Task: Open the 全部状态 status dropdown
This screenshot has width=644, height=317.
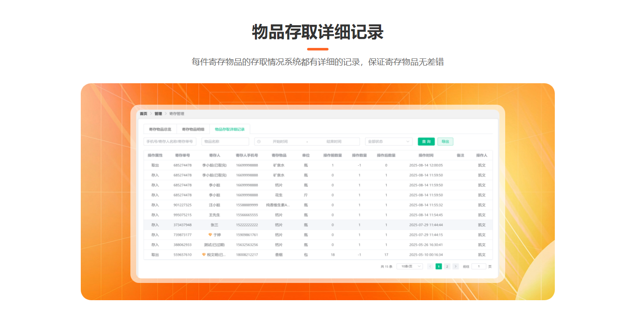Action: (x=388, y=141)
